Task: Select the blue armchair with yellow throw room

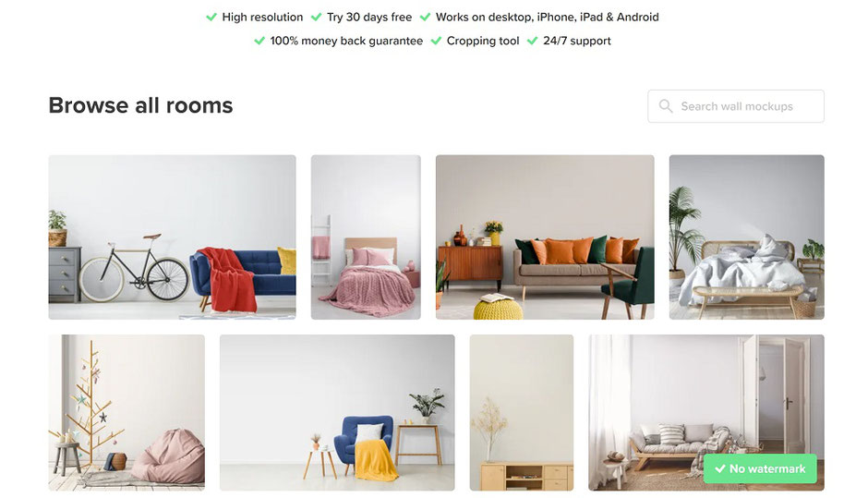Action: pyautogui.click(x=337, y=413)
